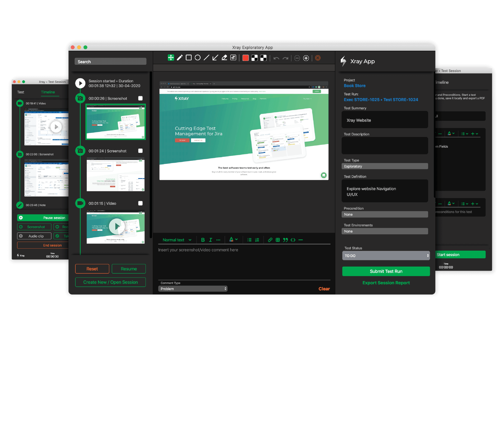Click Audio clip button in left window
Viewport: 502px width, 448px height.
[34, 236]
